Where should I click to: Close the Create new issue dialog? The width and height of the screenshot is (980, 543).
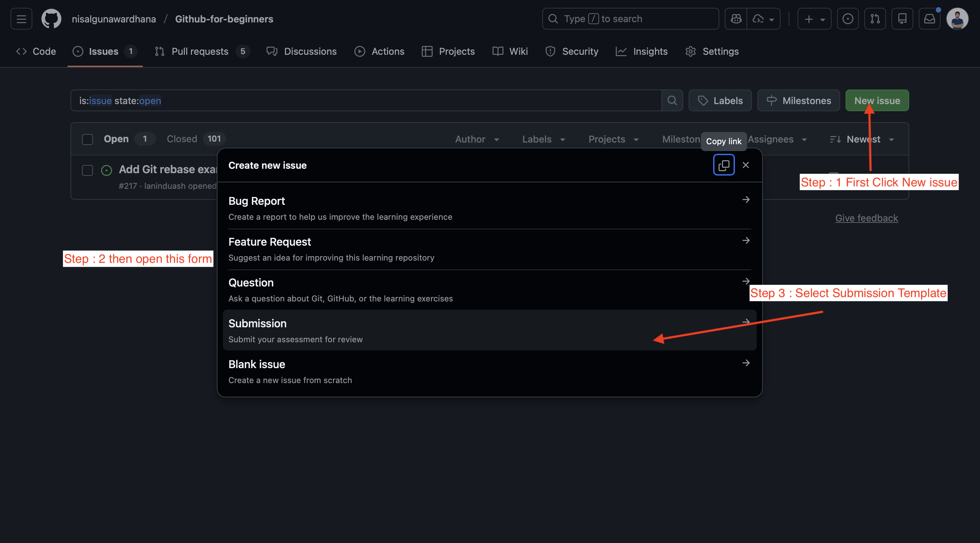coord(746,165)
